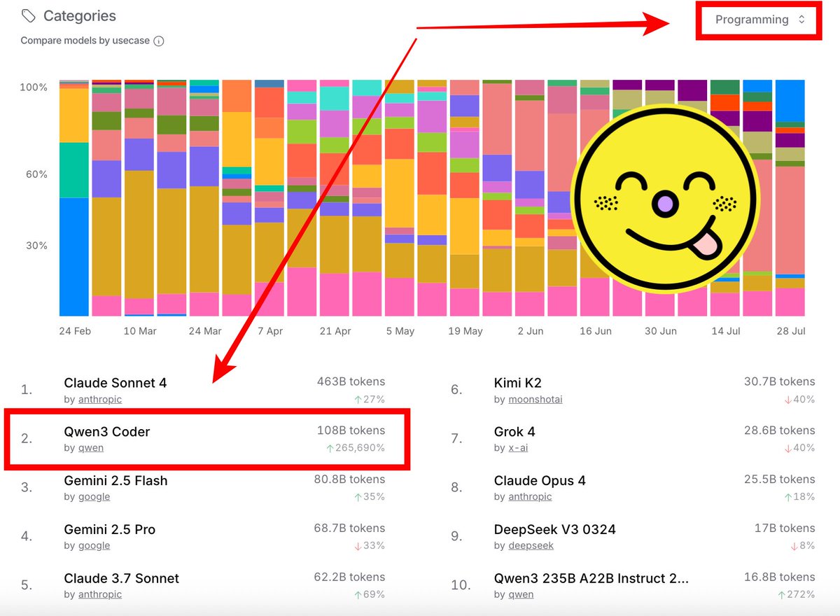Click the '28.6B tokens' value
Viewport: 840px width, 616px height.
click(779, 431)
